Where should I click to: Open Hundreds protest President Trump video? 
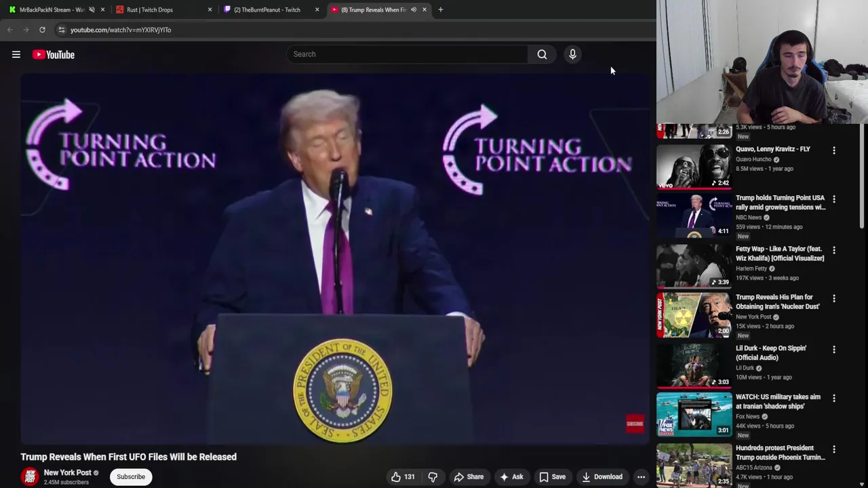[x=781, y=452]
